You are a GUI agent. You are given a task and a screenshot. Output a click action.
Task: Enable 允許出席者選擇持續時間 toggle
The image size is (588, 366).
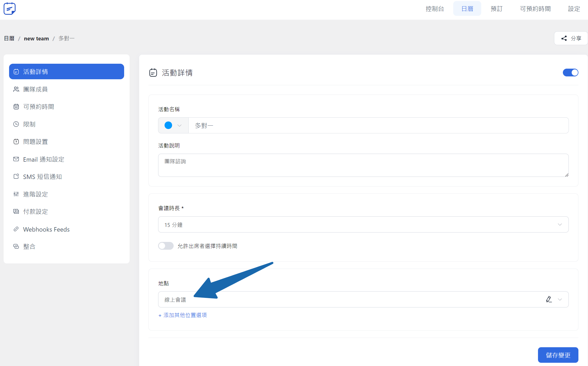[166, 246]
